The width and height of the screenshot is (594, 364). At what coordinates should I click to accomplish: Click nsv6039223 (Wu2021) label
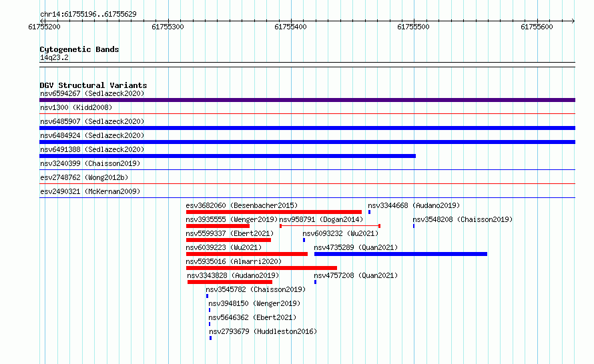pos(224,247)
